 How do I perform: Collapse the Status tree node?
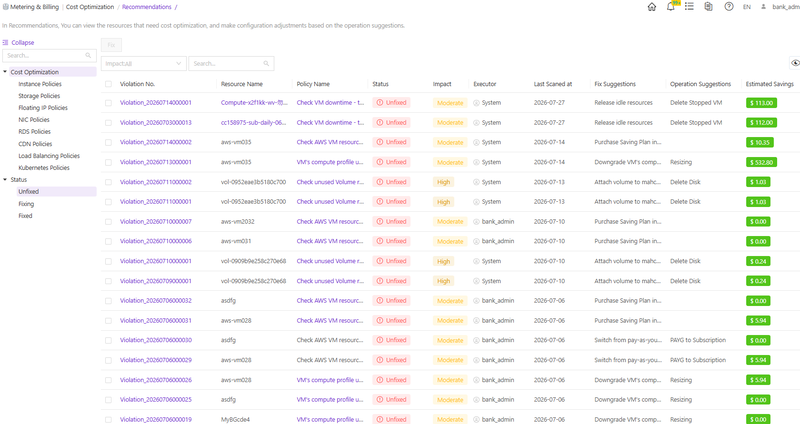coord(5,180)
